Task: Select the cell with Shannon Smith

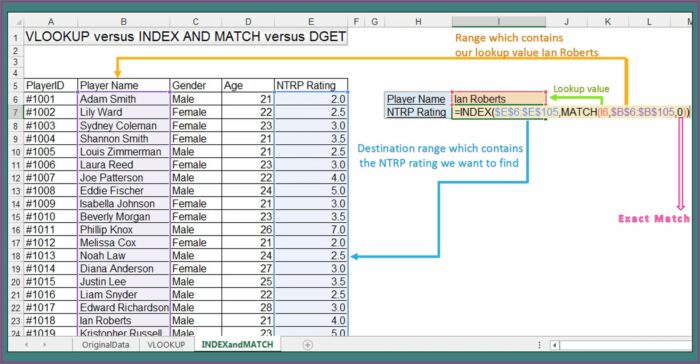Action: (x=124, y=138)
